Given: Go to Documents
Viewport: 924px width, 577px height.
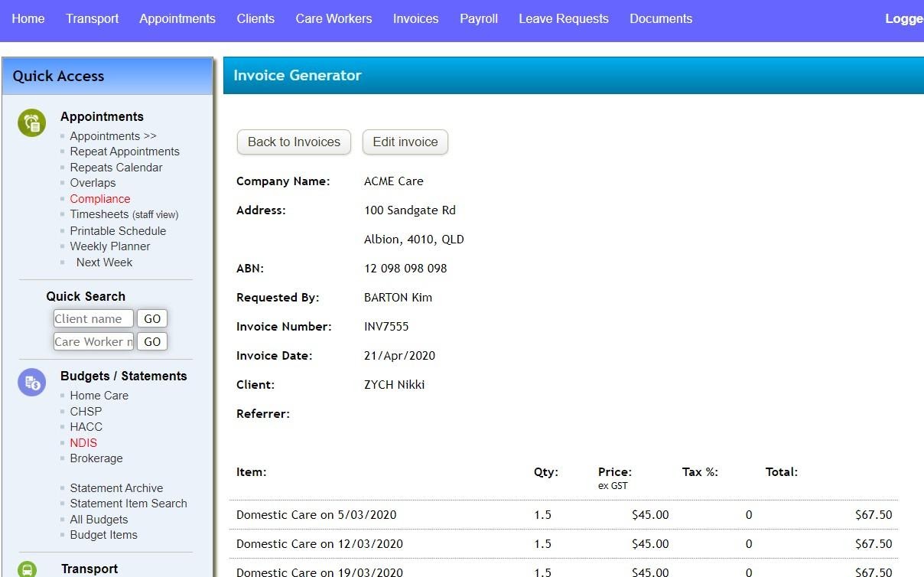Looking at the screenshot, I should tap(660, 18).
